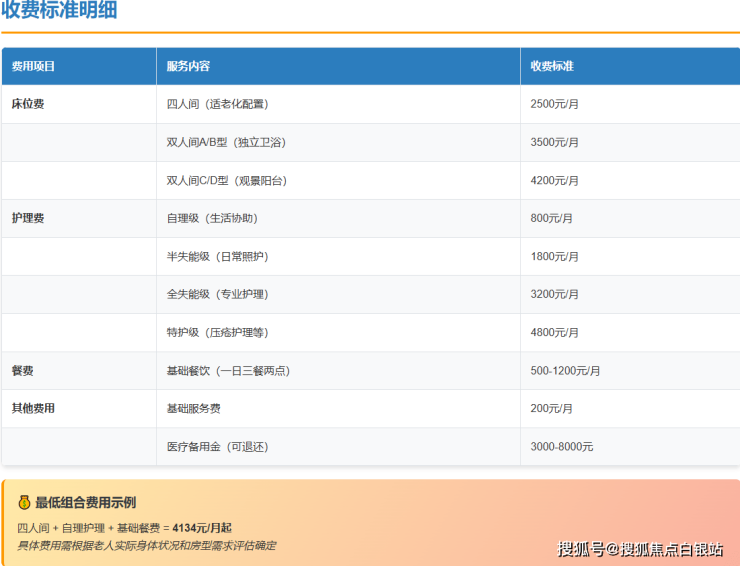Click the 服务内容 column header
This screenshot has height=566, width=740.
tap(188, 66)
